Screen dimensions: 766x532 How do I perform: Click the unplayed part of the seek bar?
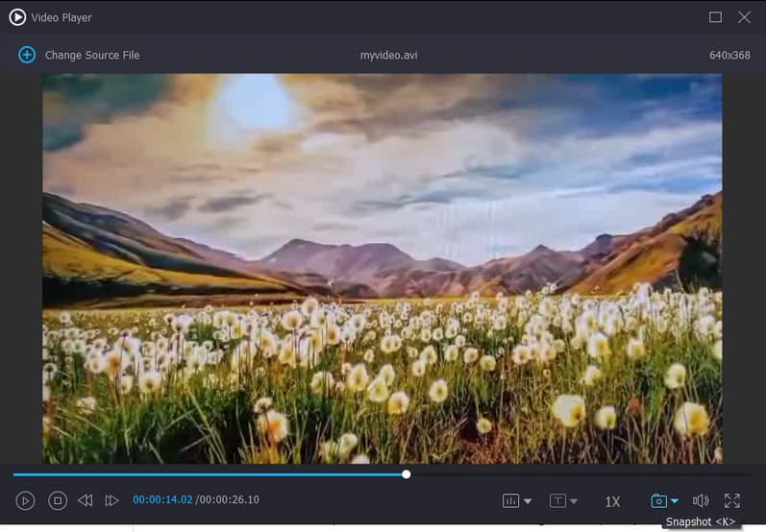[x=577, y=473]
